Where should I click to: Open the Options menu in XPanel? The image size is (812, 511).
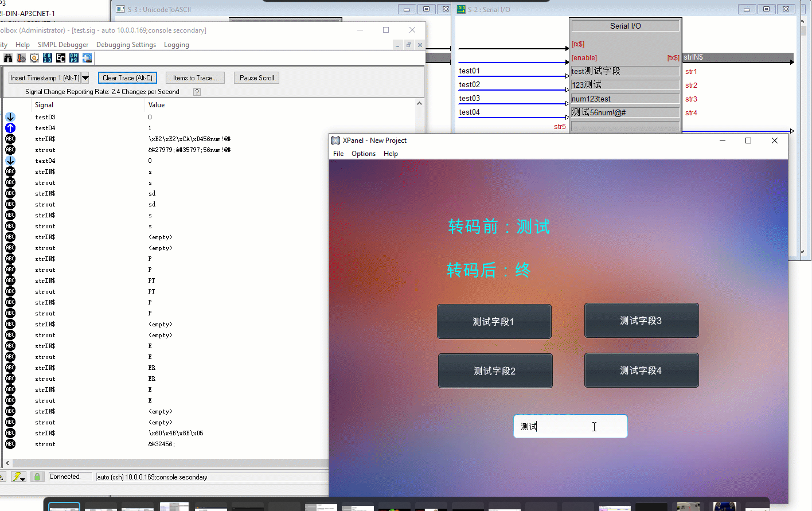[x=364, y=153]
